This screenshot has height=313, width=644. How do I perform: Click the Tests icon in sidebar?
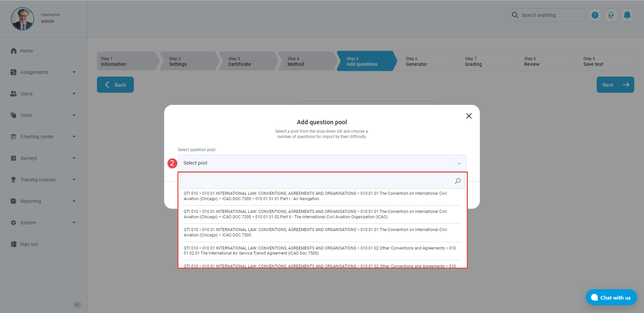coord(13,115)
